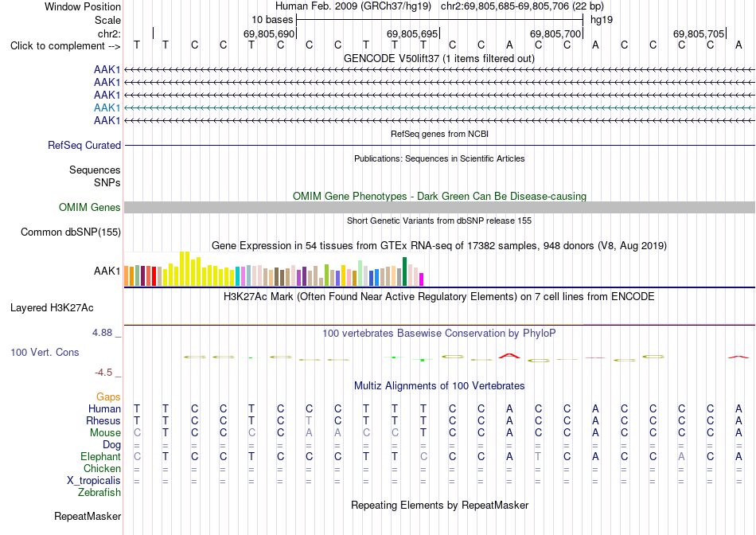Open 'Multiz Alignments of 100 Vertebrates' title
Image resolution: width=756 pixels, height=535 pixels.
pyautogui.click(x=439, y=386)
